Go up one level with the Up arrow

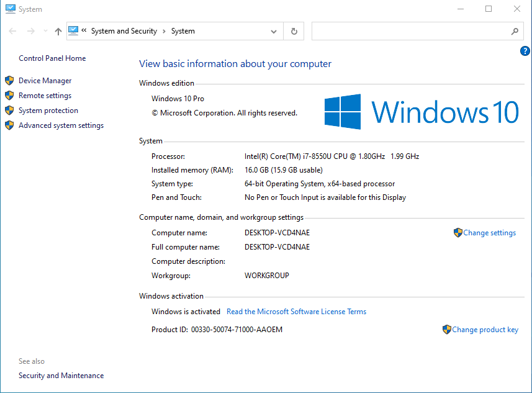pyautogui.click(x=58, y=31)
